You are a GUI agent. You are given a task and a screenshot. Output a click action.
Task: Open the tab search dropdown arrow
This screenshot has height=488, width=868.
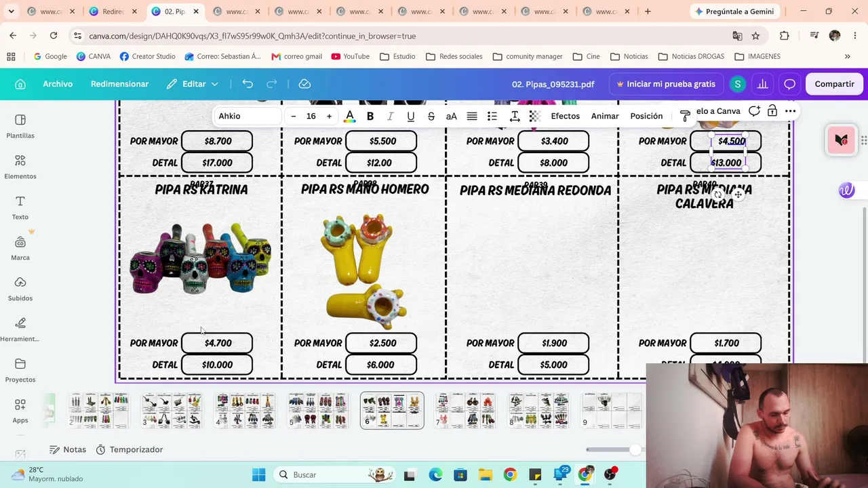[x=13, y=12]
